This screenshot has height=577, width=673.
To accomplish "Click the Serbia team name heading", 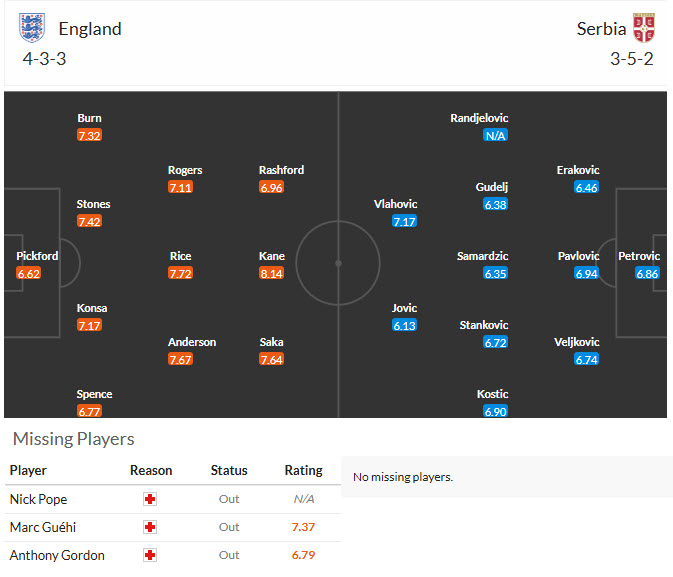I will 601,29.
